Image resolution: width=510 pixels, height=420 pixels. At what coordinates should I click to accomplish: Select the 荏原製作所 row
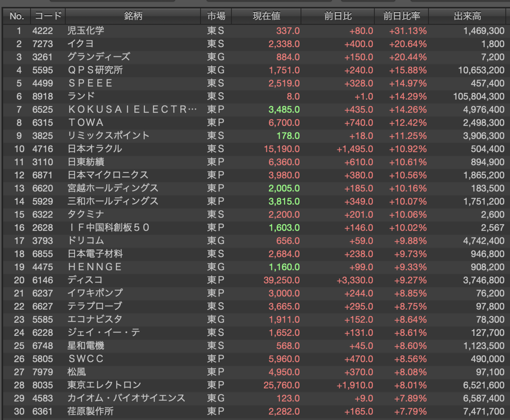(x=255, y=412)
